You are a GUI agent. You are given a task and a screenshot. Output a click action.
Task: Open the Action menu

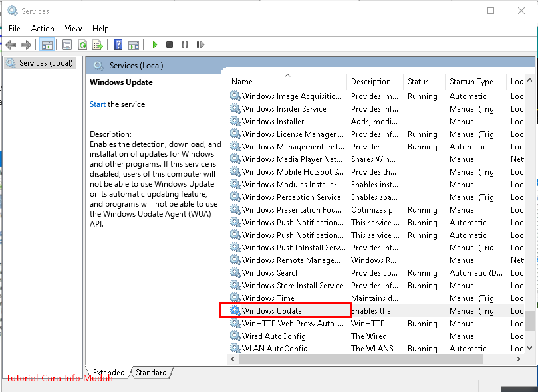(43, 29)
